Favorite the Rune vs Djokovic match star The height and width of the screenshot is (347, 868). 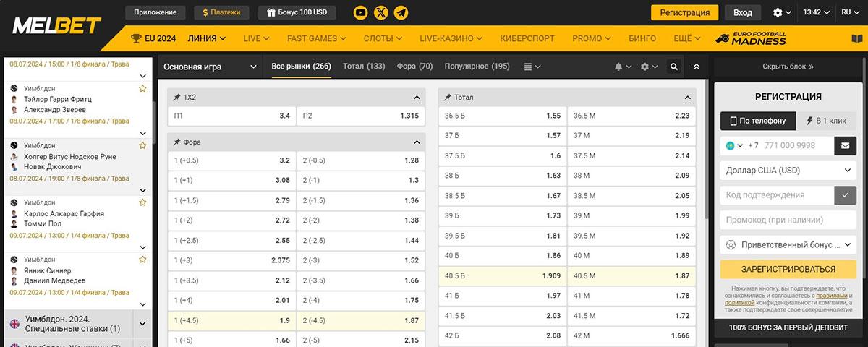tap(142, 145)
